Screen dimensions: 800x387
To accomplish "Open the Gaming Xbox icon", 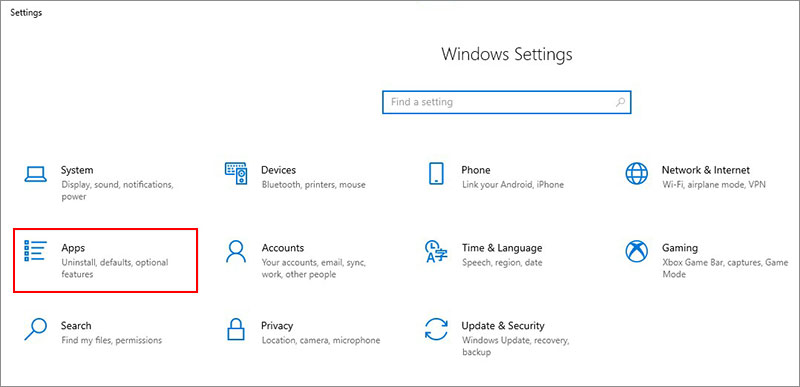I will tap(636, 251).
